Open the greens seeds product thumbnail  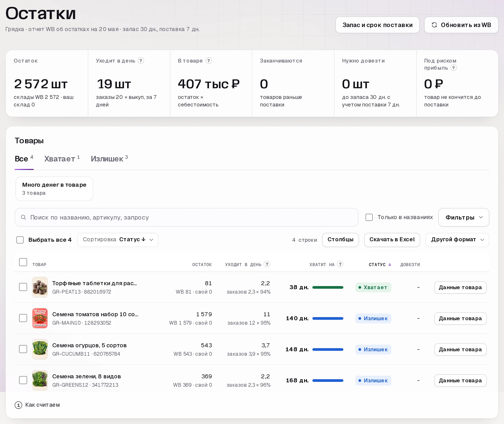click(40, 380)
